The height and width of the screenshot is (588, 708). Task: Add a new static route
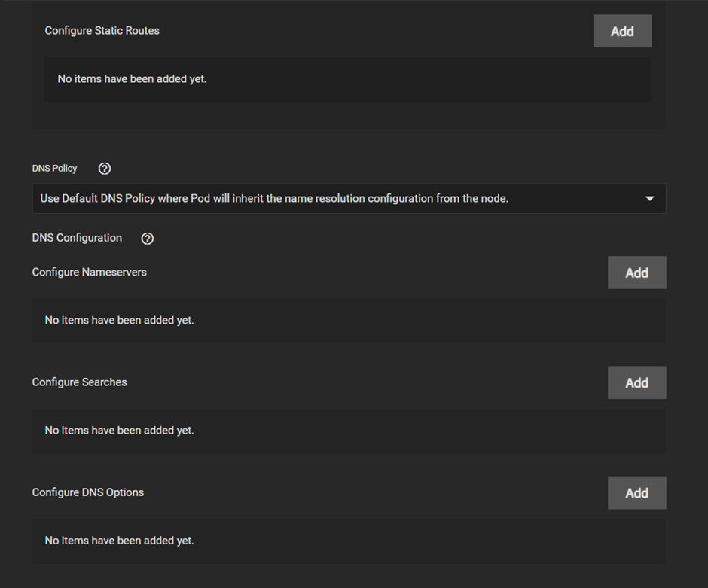click(622, 31)
